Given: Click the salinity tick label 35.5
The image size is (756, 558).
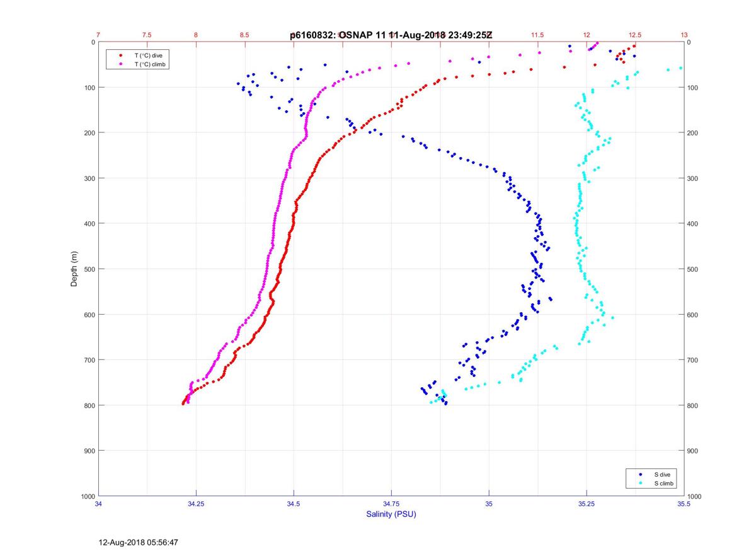Looking at the screenshot, I should click(684, 504).
